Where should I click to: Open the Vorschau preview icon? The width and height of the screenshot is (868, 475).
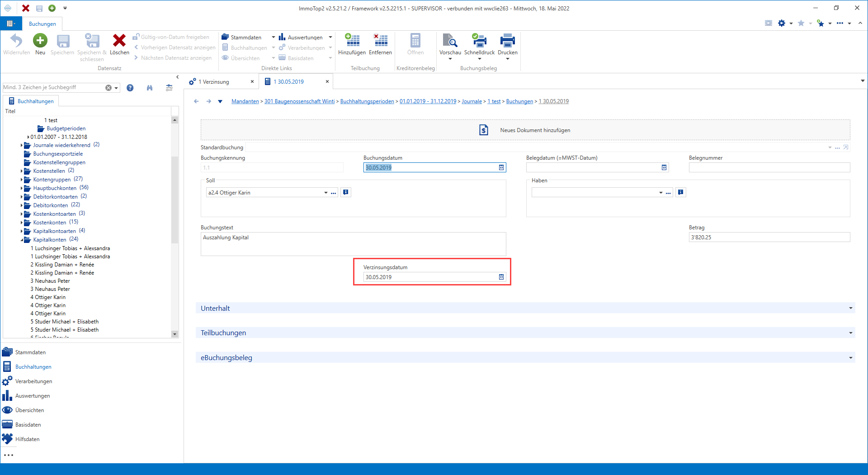pyautogui.click(x=450, y=40)
